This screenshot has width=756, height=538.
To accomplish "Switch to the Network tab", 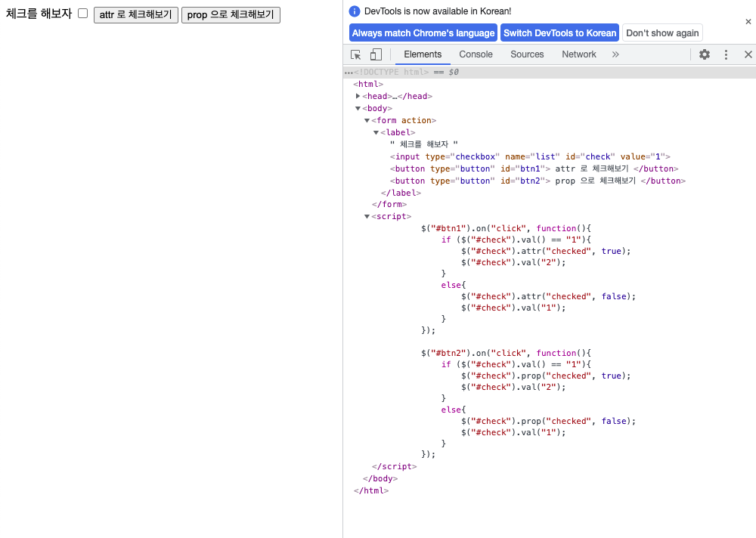I will point(579,54).
